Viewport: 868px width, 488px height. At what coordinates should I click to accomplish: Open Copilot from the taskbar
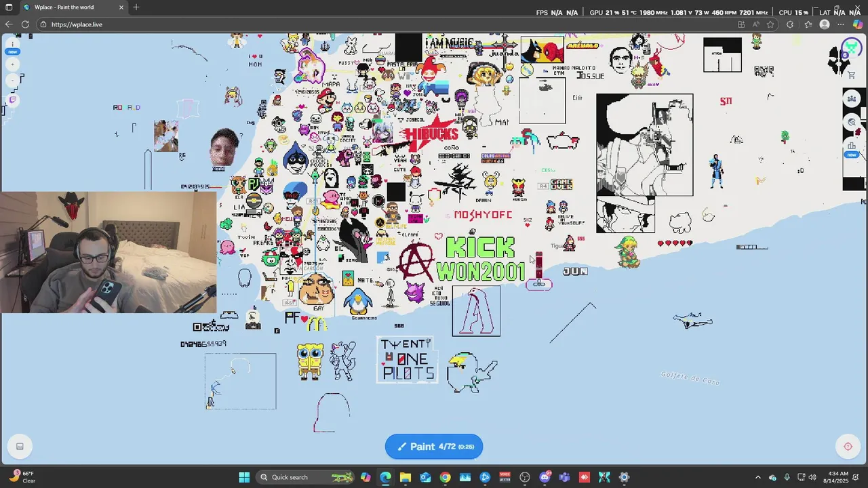coord(366,477)
